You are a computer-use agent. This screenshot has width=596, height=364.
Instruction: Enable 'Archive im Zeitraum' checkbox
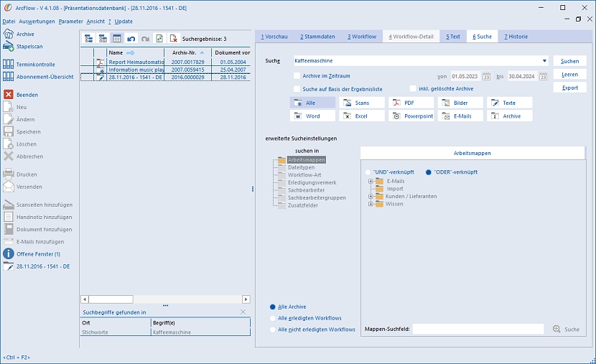tap(297, 75)
